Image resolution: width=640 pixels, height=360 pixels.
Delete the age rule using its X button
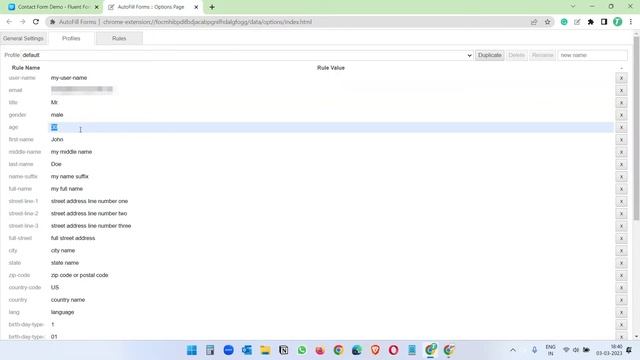[621, 127]
